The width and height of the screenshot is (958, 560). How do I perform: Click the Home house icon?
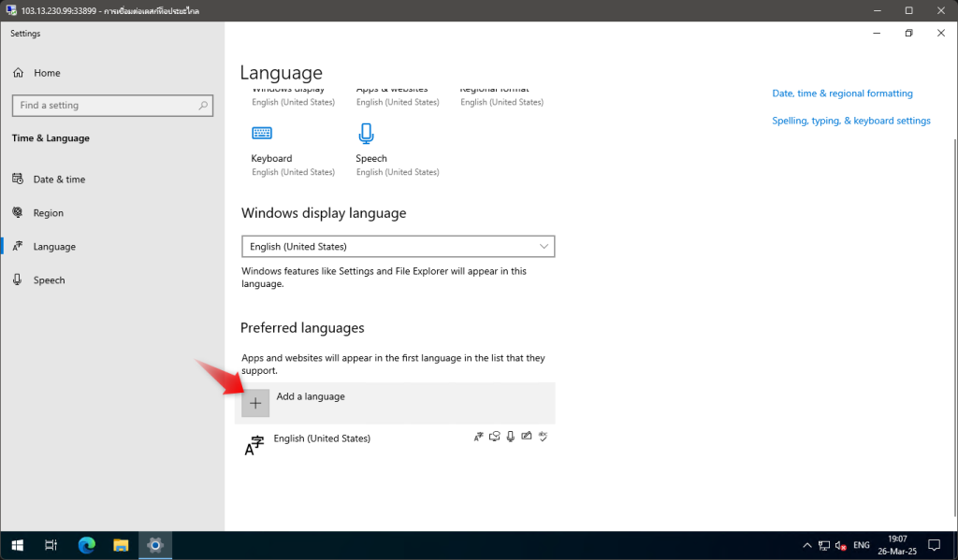19,73
